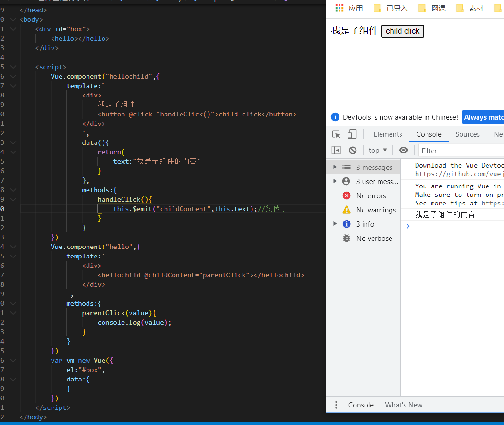Click the 我是子组件 text on the page
This screenshot has width=504, height=425.
[x=355, y=31]
